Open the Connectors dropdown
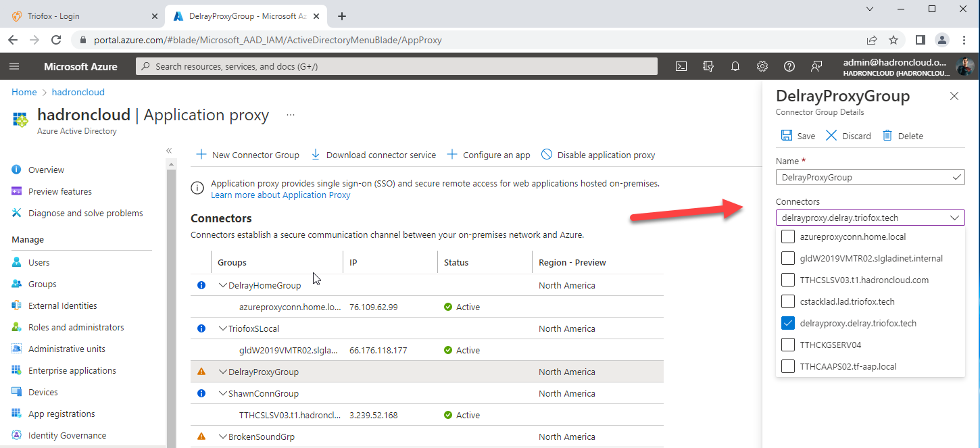Image resolution: width=980 pixels, height=448 pixels. [x=871, y=218]
